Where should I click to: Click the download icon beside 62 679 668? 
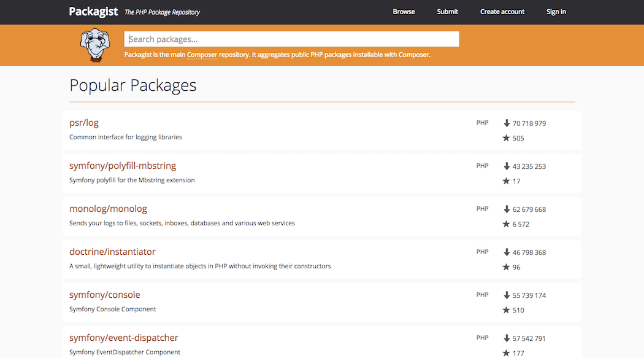(507, 209)
